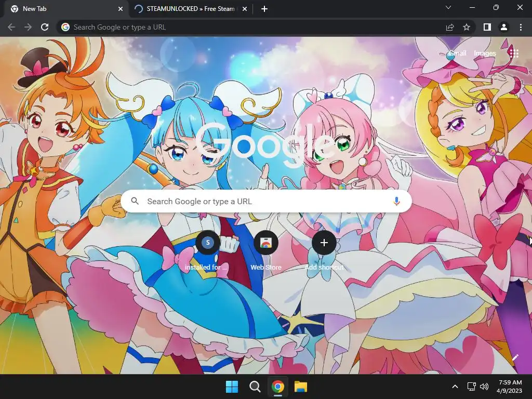Open the Windows Start menu

(x=232, y=387)
